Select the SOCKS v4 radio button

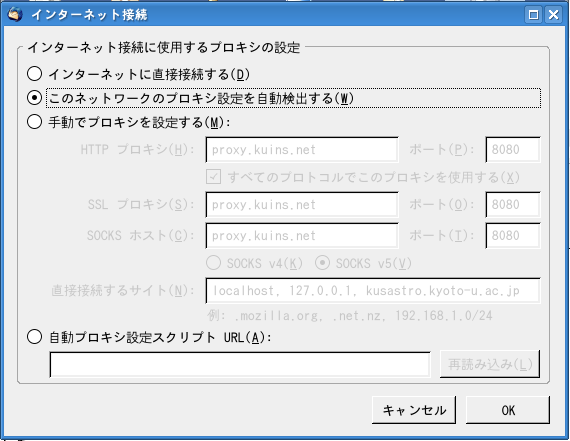point(213,263)
